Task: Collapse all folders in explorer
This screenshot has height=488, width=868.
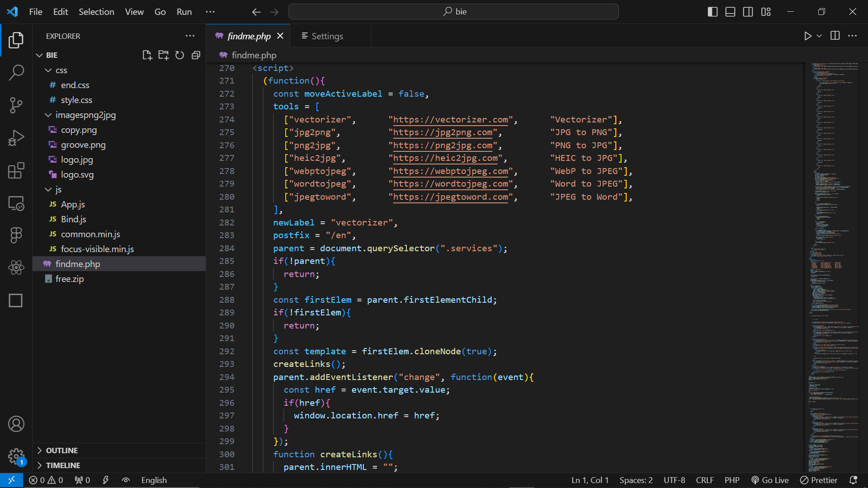Action: tap(196, 55)
